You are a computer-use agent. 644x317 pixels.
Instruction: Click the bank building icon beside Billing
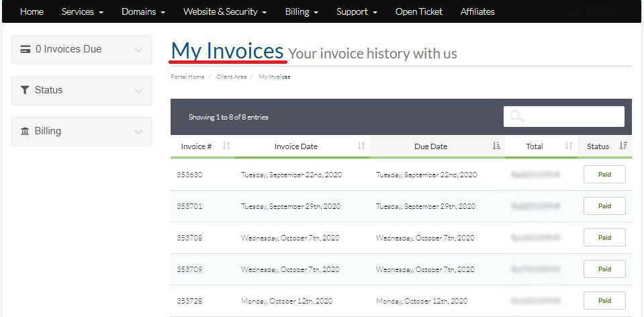point(26,131)
